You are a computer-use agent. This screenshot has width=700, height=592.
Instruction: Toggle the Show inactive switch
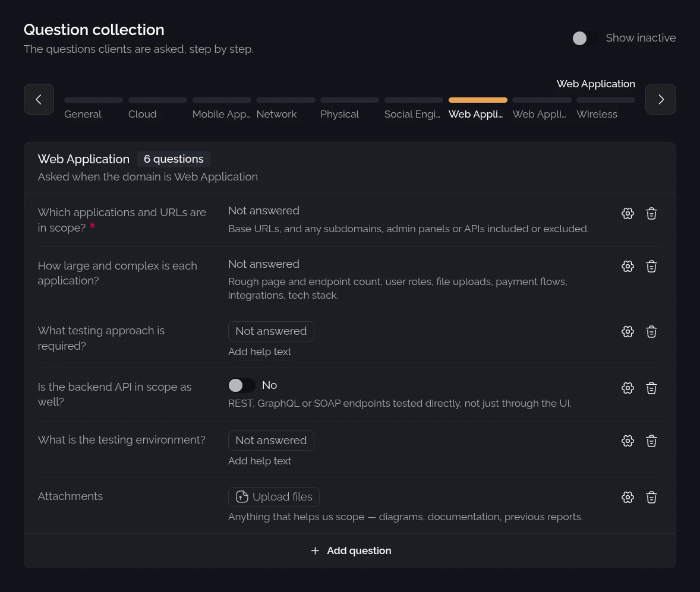pos(585,39)
